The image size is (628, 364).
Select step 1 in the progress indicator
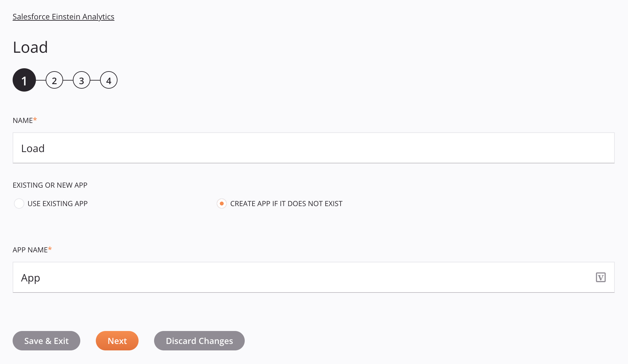[x=24, y=80]
